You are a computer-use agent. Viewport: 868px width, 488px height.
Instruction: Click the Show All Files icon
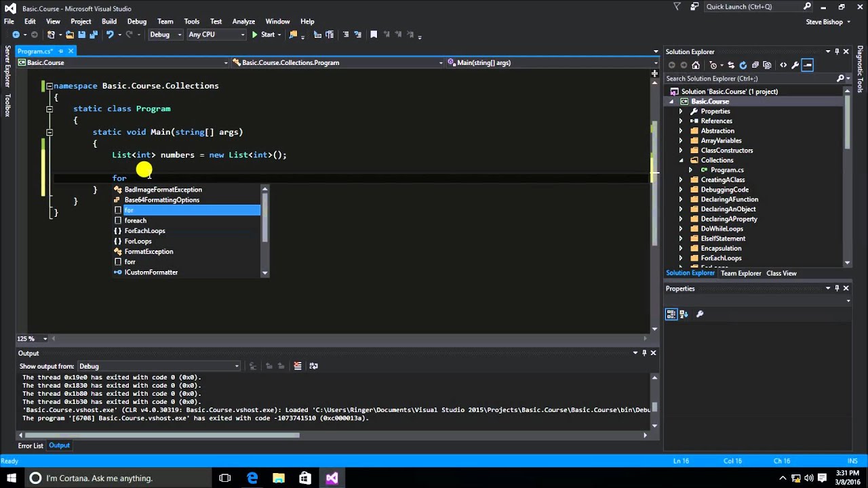[768, 65]
